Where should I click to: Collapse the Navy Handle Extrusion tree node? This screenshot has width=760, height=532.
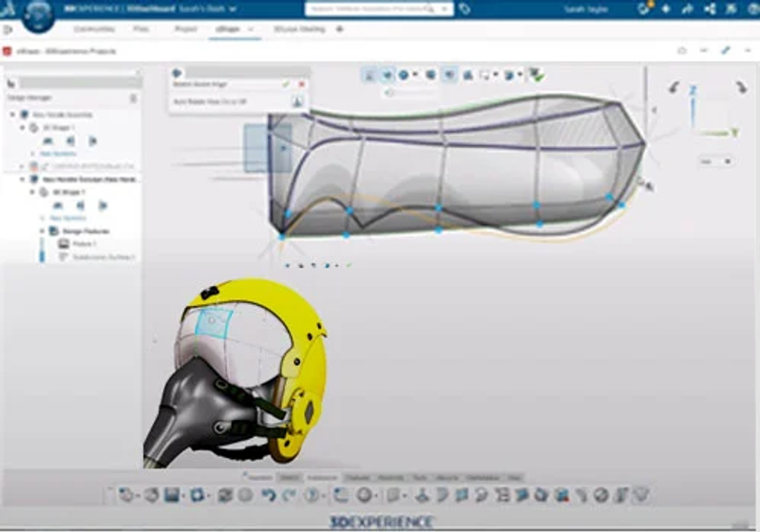[22, 180]
